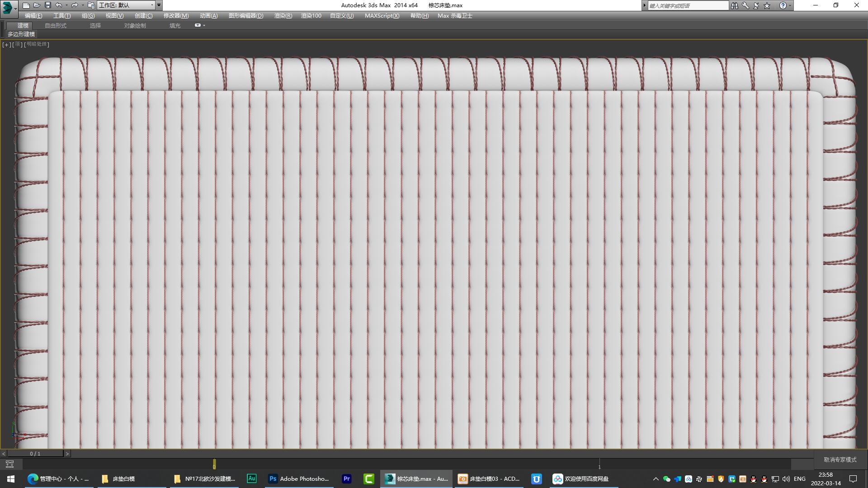Click the 取消专家模式 button
Viewport: 868px width, 488px height.
coord(840,460)
